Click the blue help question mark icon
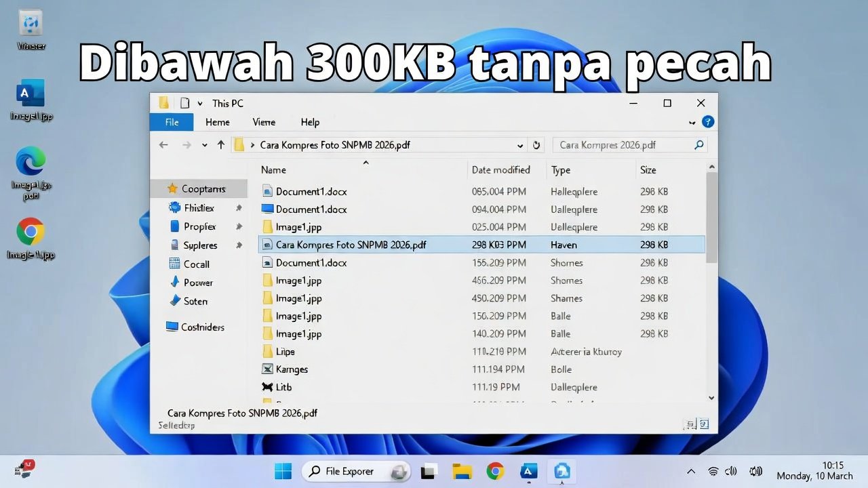Screen dimensions: 868x488 coord(708,122)
